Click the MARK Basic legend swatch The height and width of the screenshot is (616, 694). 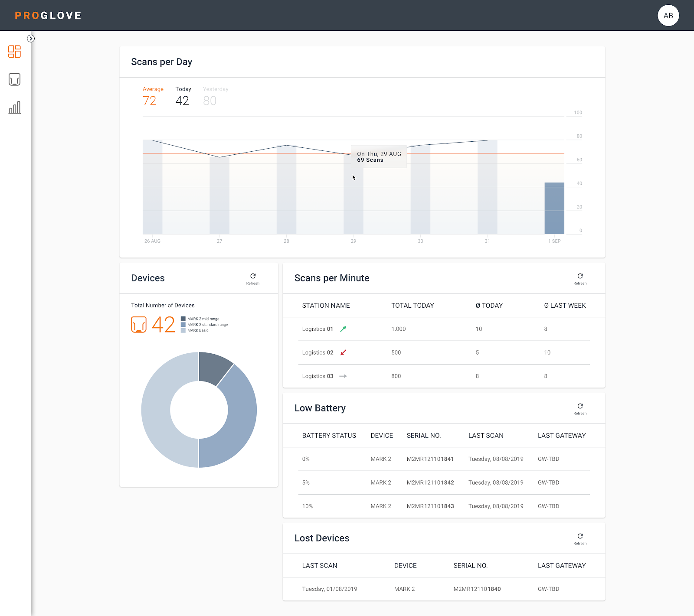[x=183, y=331]
